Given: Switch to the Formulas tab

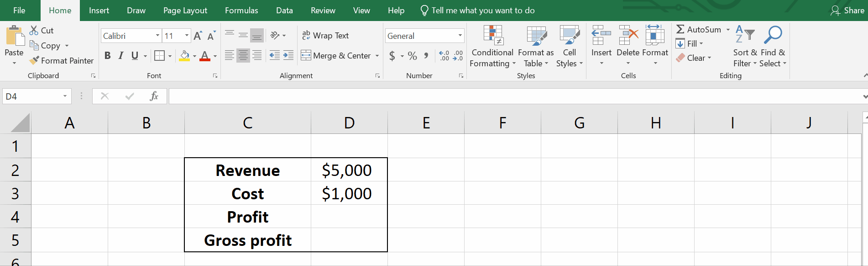Looking at the screenshot, I should [241, 11].
